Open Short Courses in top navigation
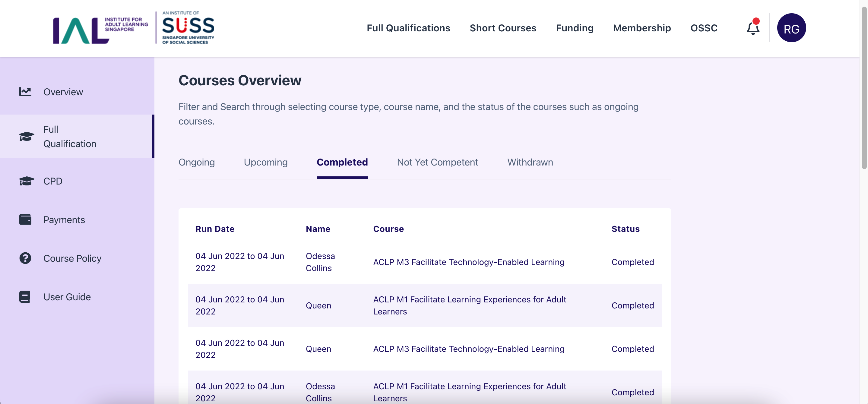Image resolution: width=868 pixels, height=404 pixels. (x=503, y=28)
